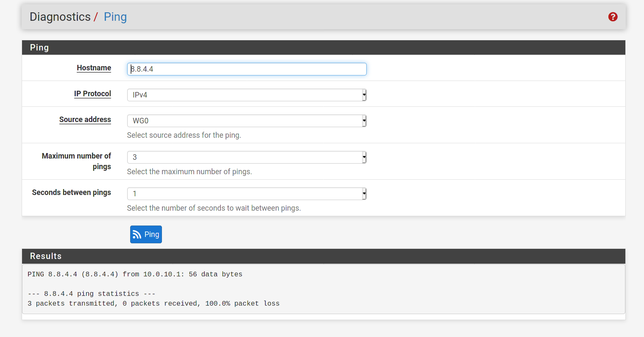Select the '8.8.4.4 ping statistics' line
The image size is (644, 337).
click(92, 294)
